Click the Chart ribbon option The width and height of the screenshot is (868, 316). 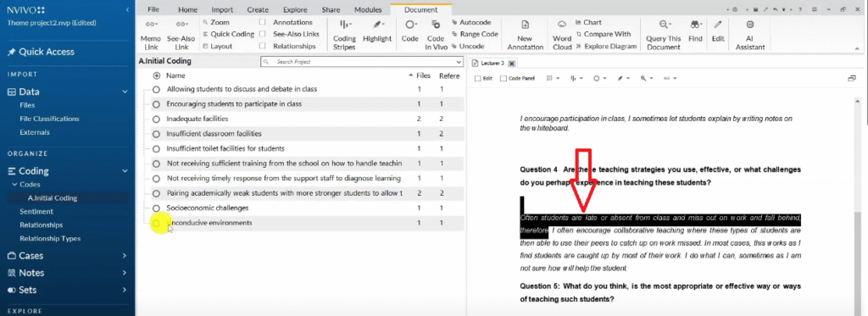point(588,22)
